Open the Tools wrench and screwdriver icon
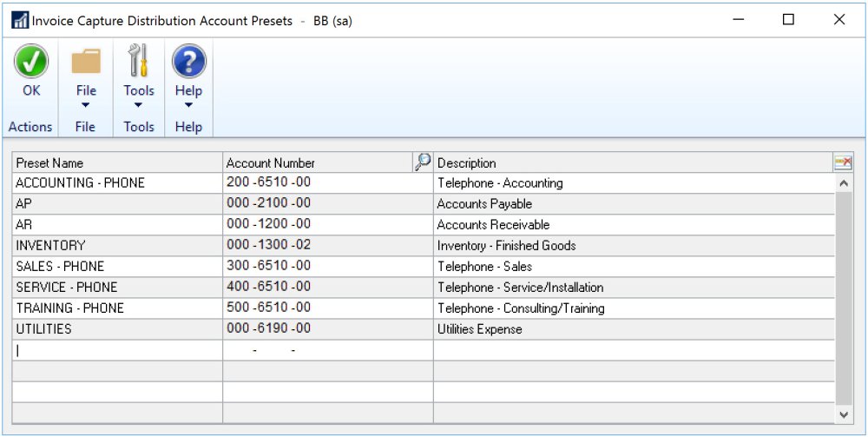Screen dimensions: 868x437 [138, 60]
